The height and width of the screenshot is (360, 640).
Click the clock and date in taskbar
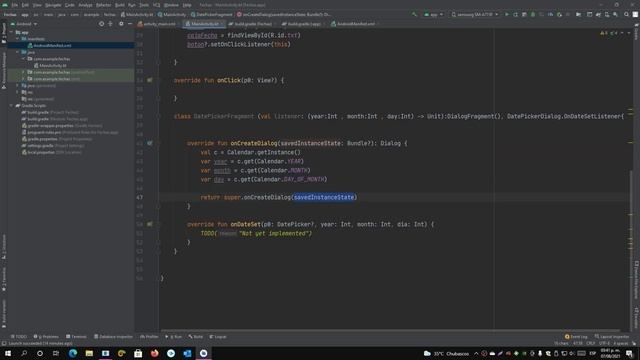click(x=611, y=353)
